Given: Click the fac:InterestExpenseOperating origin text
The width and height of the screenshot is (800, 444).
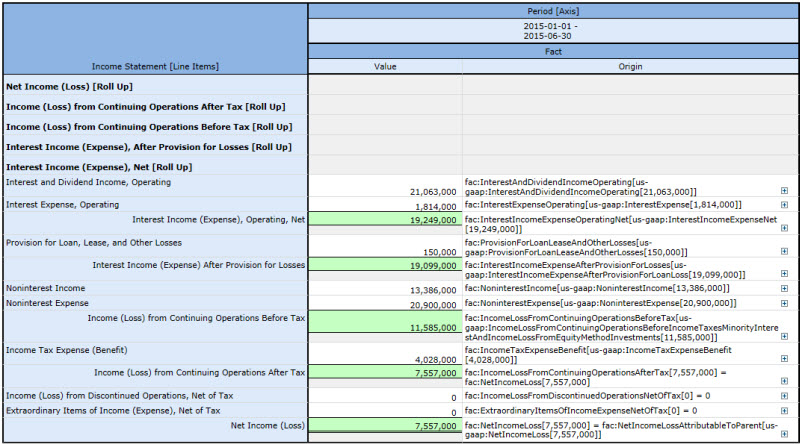Looking at the screenshot, I should point(603,205).
